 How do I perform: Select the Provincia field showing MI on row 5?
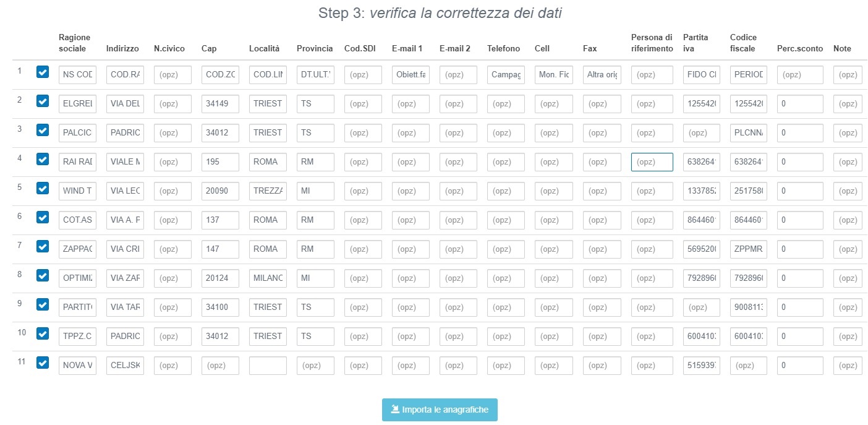pyautogui.click(x=315, y=191)
